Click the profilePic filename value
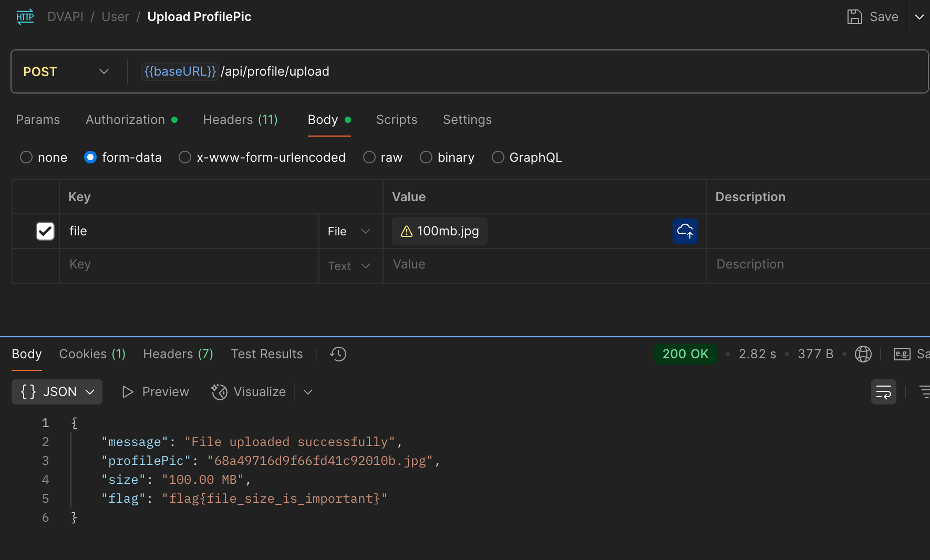 (x=320, y=461)
